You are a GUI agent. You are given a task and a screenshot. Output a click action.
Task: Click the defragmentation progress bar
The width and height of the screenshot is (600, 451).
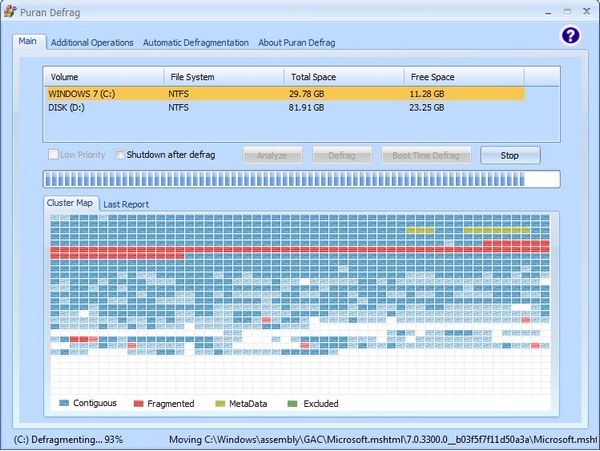coord(301,179)
